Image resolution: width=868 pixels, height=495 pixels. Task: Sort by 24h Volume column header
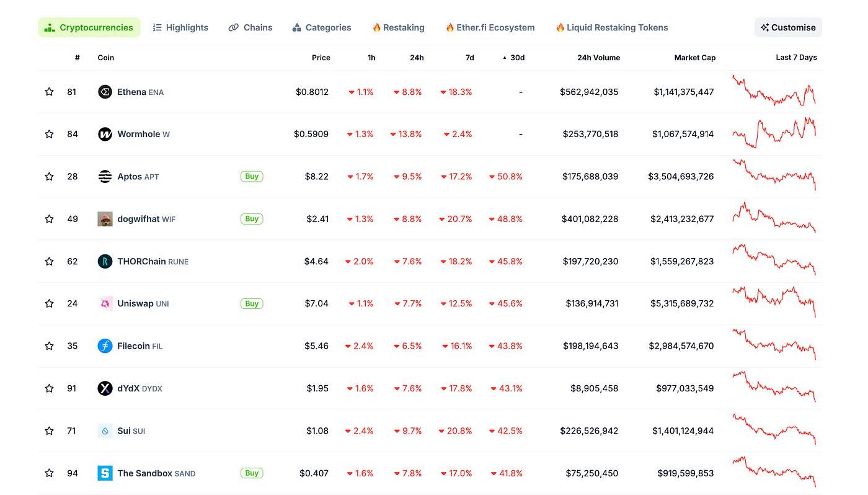(x=598, y=58)
